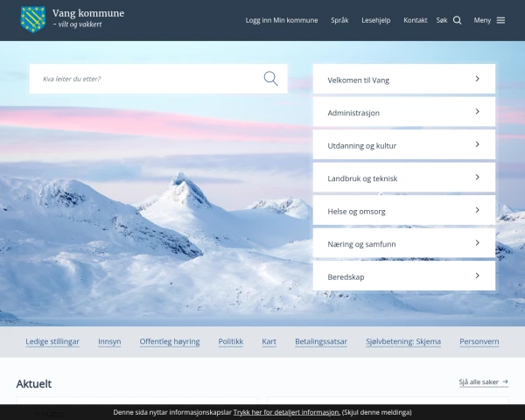Expand the Administrasjon menu item
The height and width of the screenshot is (420, 525).
(x=477, y=112)
